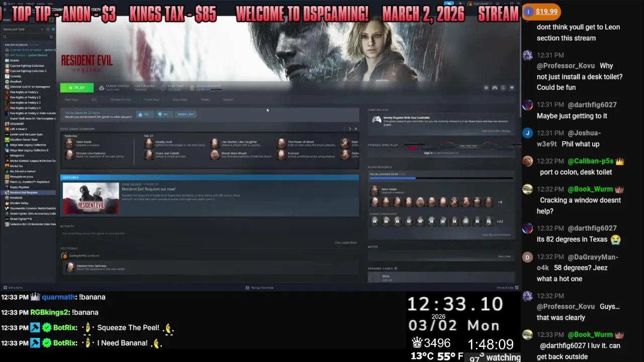Add game to favorites with the heart icon
644x362 pixels.
pyautogui.click(x=512, y=87)
